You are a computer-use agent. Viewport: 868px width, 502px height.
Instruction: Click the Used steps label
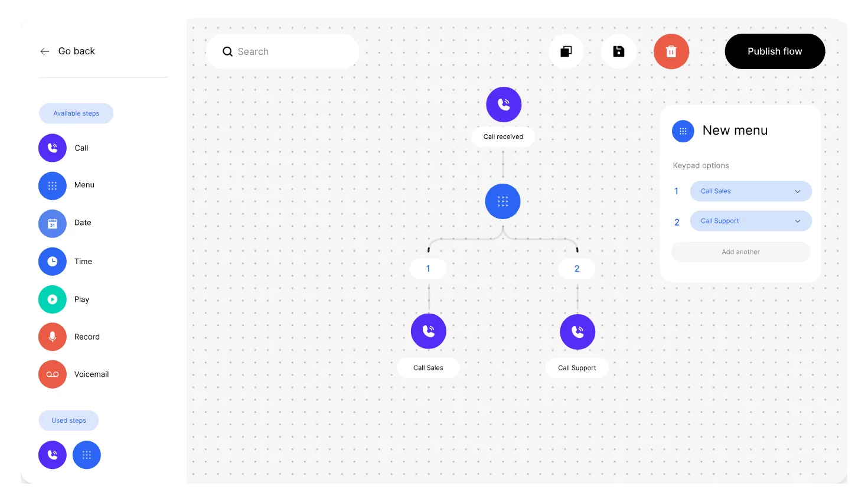pos(68,420)
